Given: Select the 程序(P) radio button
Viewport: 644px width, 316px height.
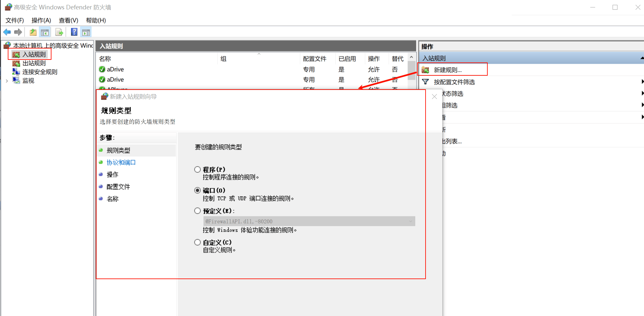Looking at the screenshot, I should 197,169.
